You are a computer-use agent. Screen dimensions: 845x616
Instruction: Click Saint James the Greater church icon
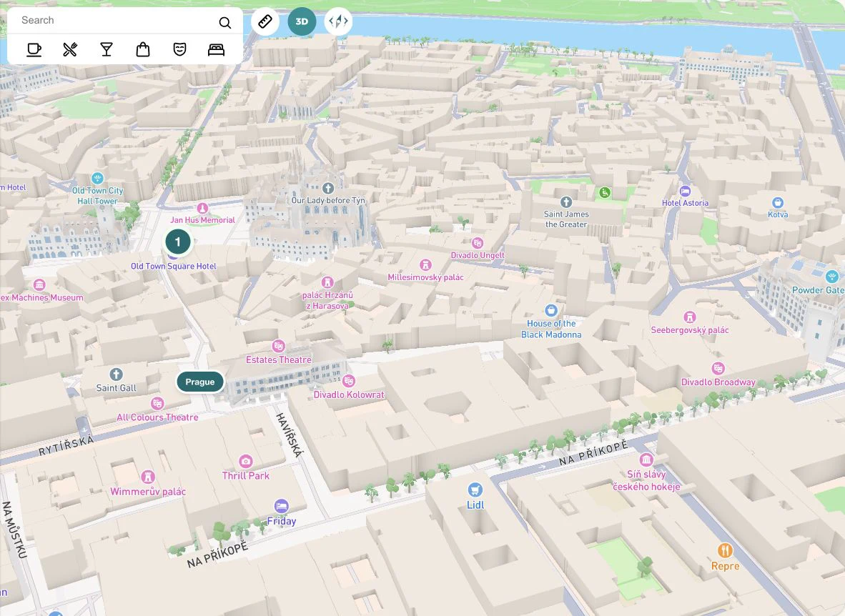click(x=566, y=202)
